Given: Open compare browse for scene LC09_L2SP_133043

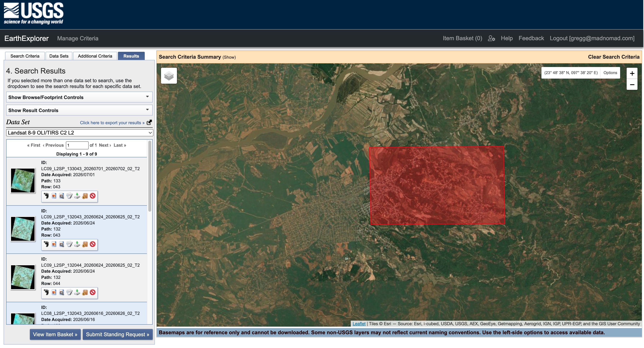Looking at the screenshot, I should (62, 196).
